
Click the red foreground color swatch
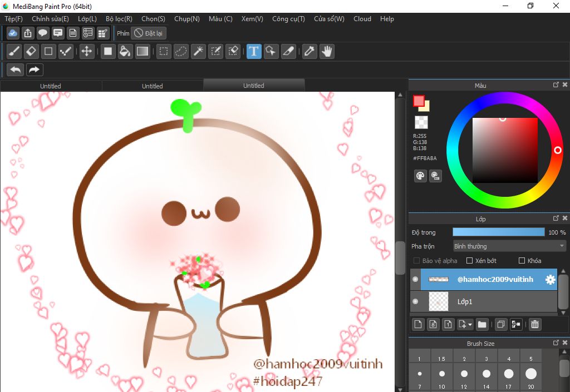point(419,101)
